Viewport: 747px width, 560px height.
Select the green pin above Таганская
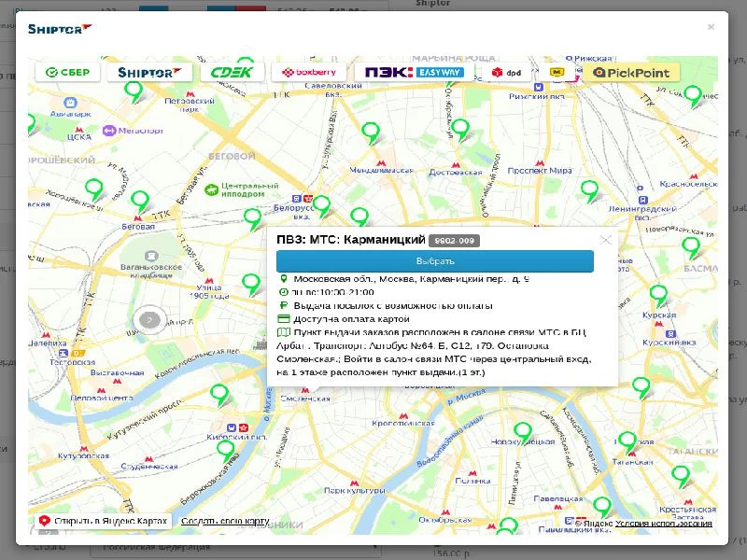(627, 442)
